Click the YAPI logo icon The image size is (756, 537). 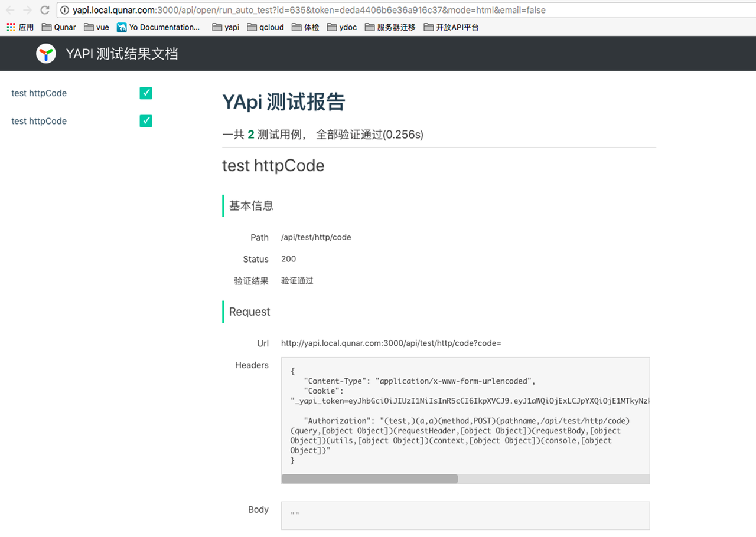[46, 53]
